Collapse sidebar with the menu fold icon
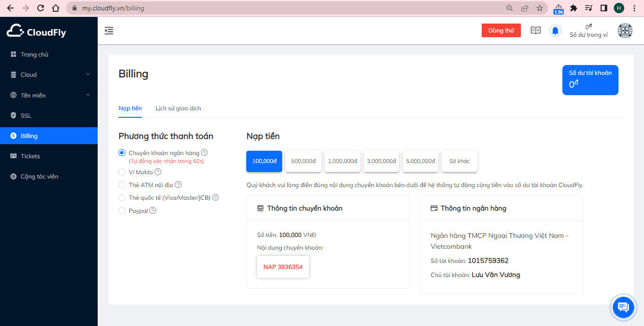The height and width of the screenshot is (326, 644). pyautogui.click(x=109, y=31)
